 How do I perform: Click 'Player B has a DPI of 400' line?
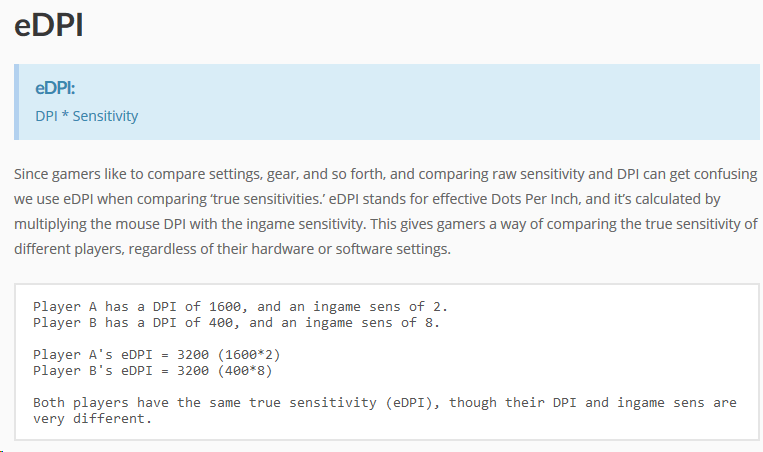pyautogui.click(x=236, y=323)
